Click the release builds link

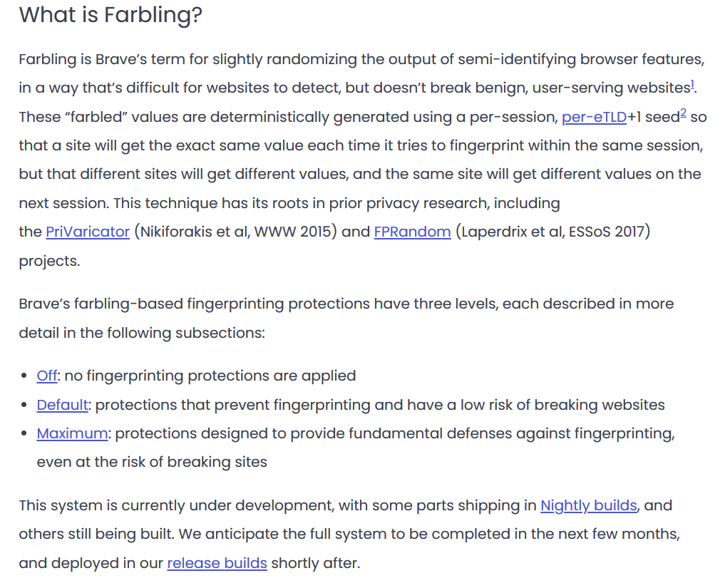click(x=217, y=563)
